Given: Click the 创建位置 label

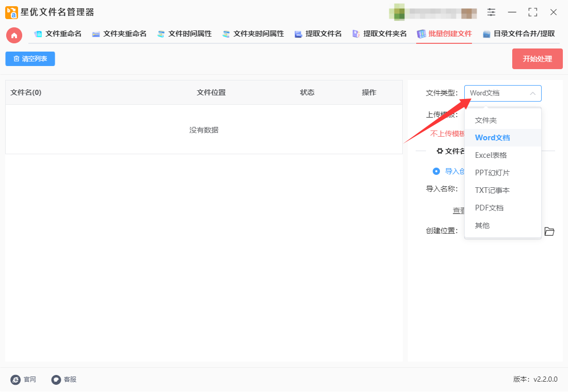Looking at the screenshot, I should pos(441,231).
